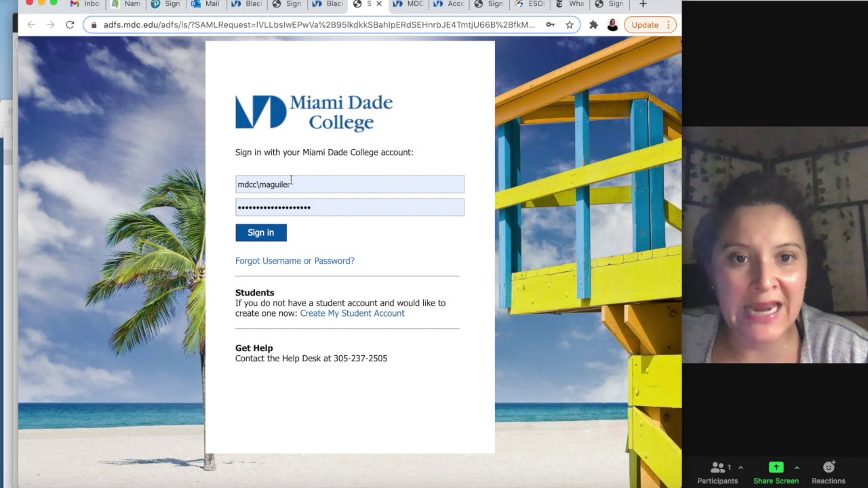Reload the page with the refresh icon
The height and width of the screenshot is (488, 868).
pyautogui.click(x=70, y=24)
